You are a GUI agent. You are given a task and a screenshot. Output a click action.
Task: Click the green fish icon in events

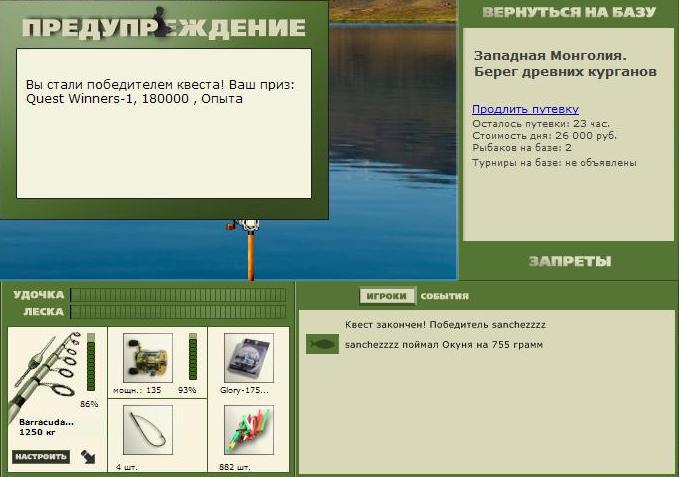tap(322, 344)
